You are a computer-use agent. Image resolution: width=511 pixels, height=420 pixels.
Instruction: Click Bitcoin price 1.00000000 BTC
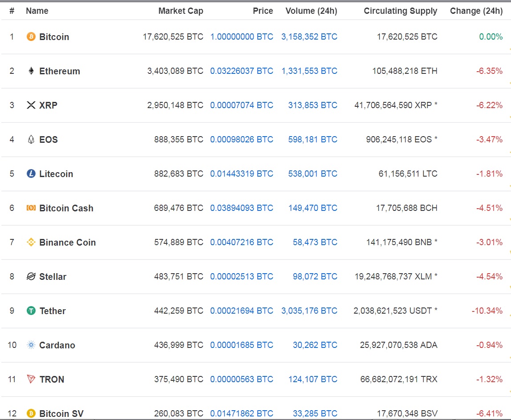[x=242, y=36]
